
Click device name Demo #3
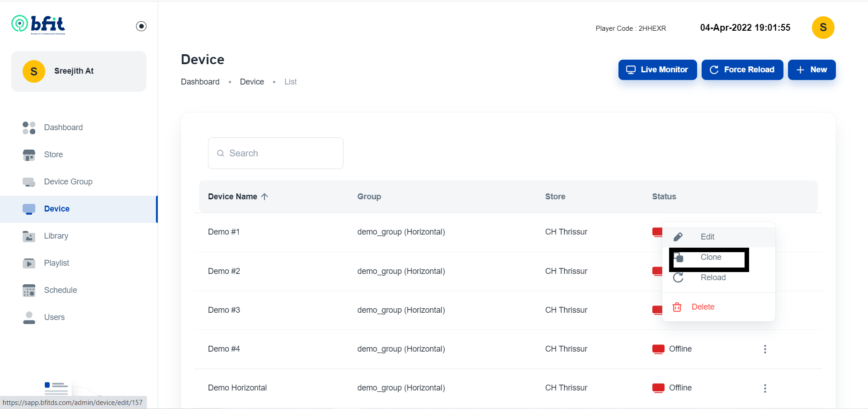click(x=224, y=310)
